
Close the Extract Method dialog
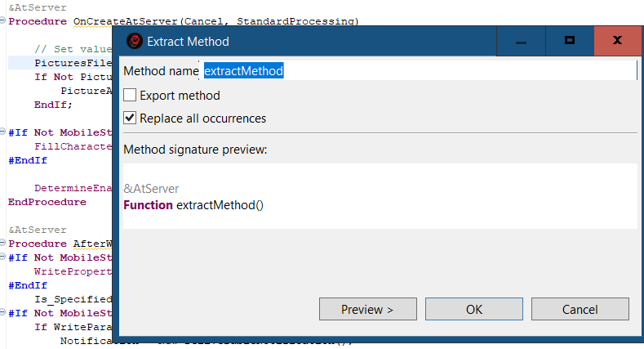pos(618,41)
